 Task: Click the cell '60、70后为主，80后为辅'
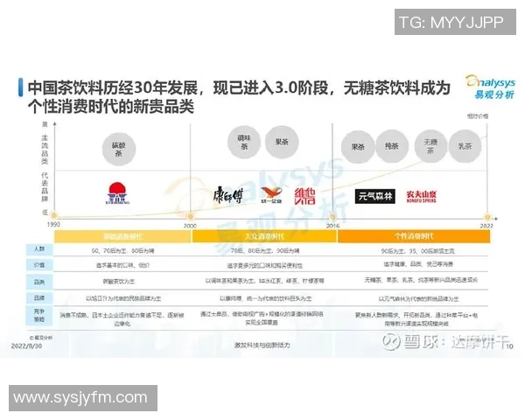(122, 251)
